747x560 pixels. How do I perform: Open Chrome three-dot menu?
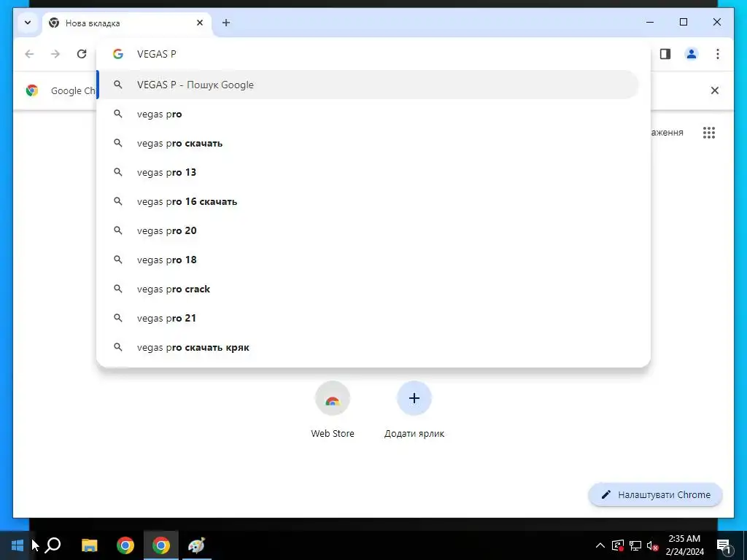(718, 54)
